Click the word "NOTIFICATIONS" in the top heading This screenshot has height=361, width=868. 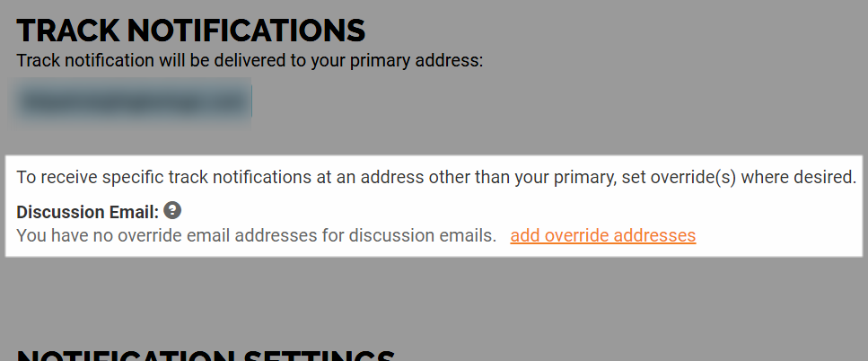pyautogui.click(x=246, y=31)
